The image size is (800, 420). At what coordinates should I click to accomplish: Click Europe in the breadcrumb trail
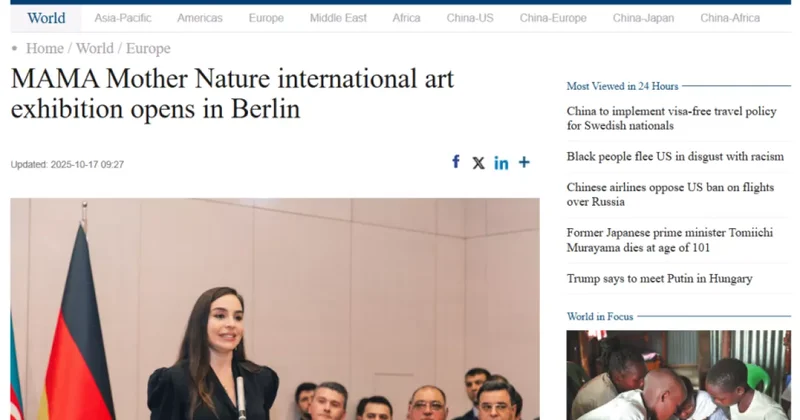[148, 48]
